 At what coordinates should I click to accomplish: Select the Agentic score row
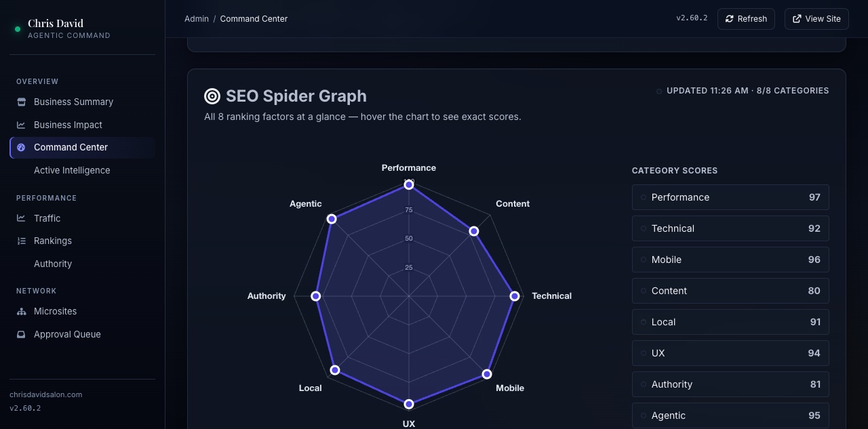pyautogui.click(x=730, y=415)
